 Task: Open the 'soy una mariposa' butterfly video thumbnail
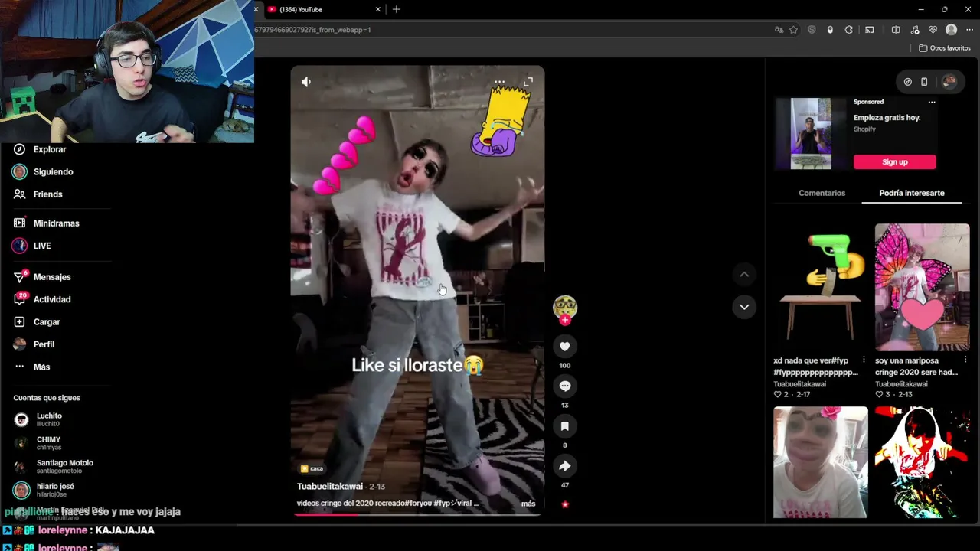coord(922,287)
